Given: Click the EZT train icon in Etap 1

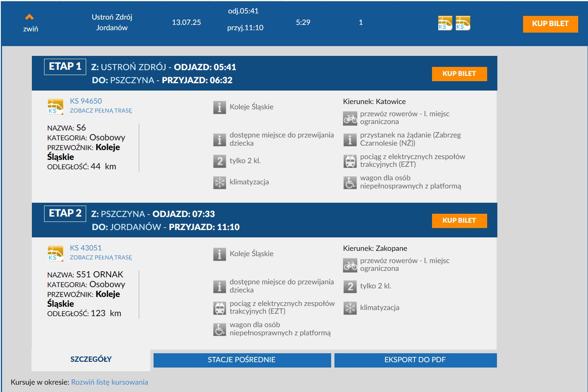Looking at the screenshot, I should click(x=350, y=161).
